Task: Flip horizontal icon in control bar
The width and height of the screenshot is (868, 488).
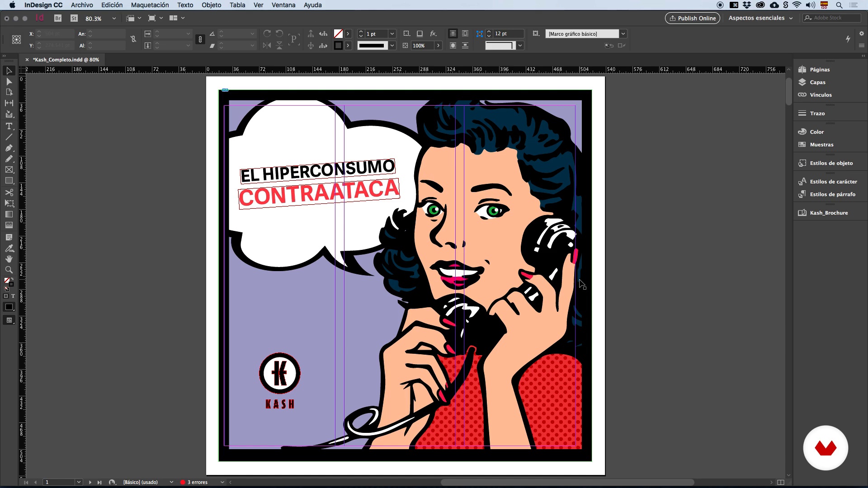Action: click(x=267, y=46)
